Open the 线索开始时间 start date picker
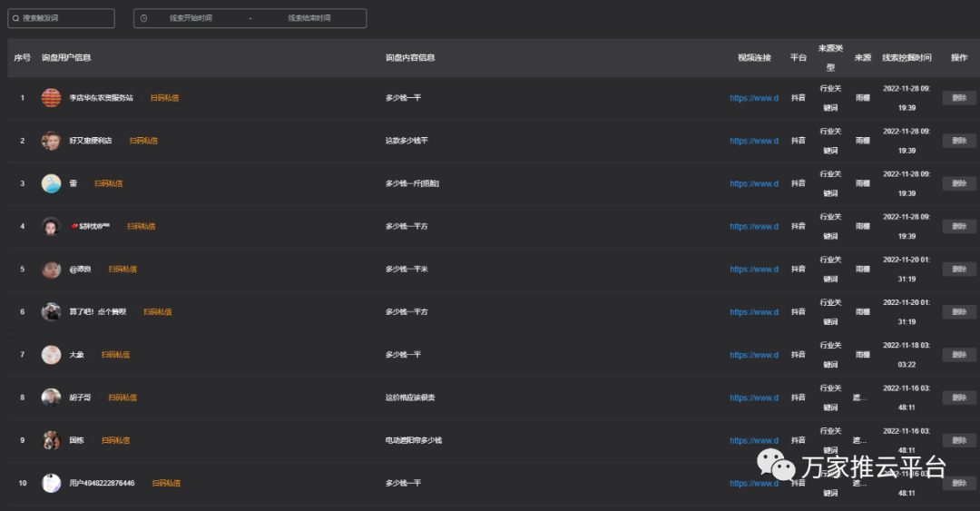 191,18
